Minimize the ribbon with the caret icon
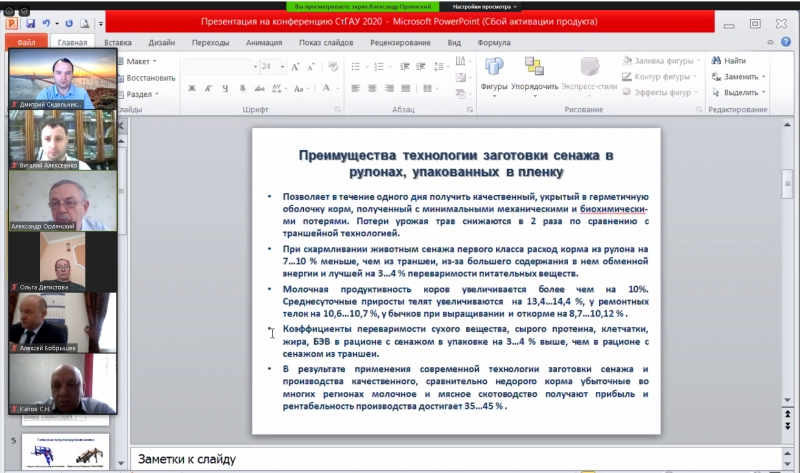This screenshot has width=800, height=473. pyautogui.click(x=770, y=42)
